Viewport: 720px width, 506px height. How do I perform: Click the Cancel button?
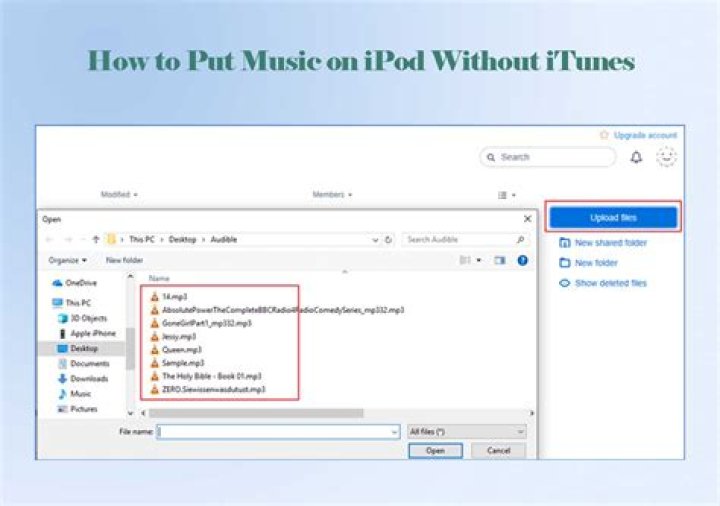tap(498, 450)
